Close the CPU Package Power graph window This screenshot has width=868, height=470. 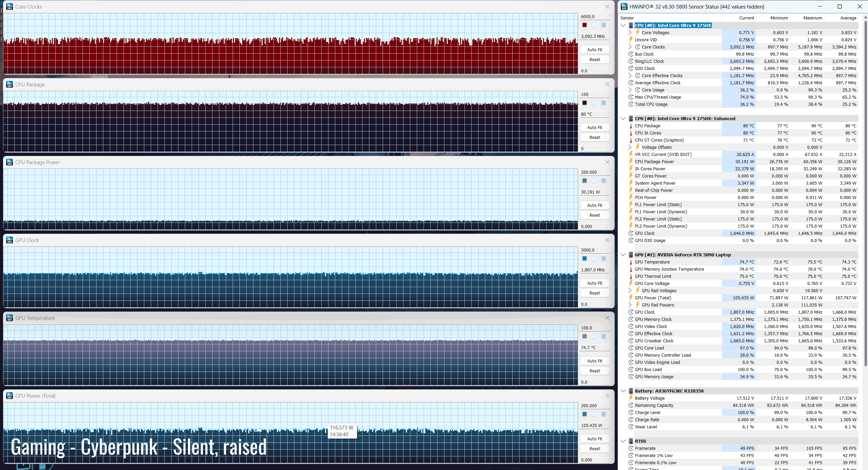(x=607, y=162)
